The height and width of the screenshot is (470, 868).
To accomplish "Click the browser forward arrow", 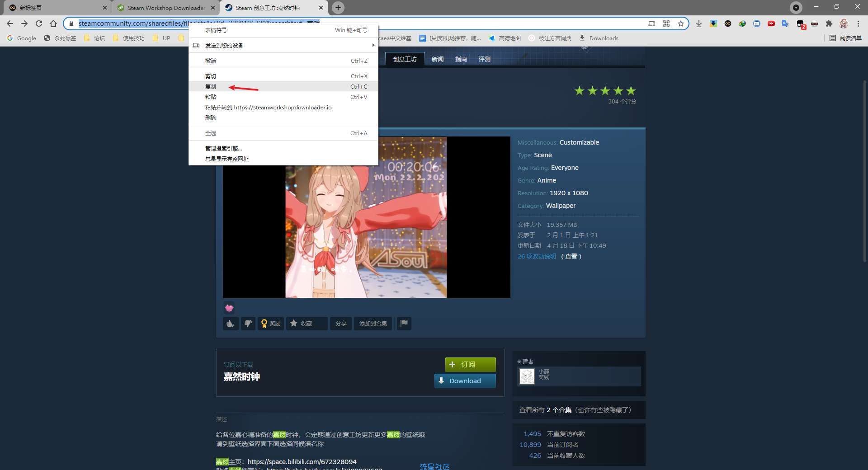I will (x=24, y=23).
